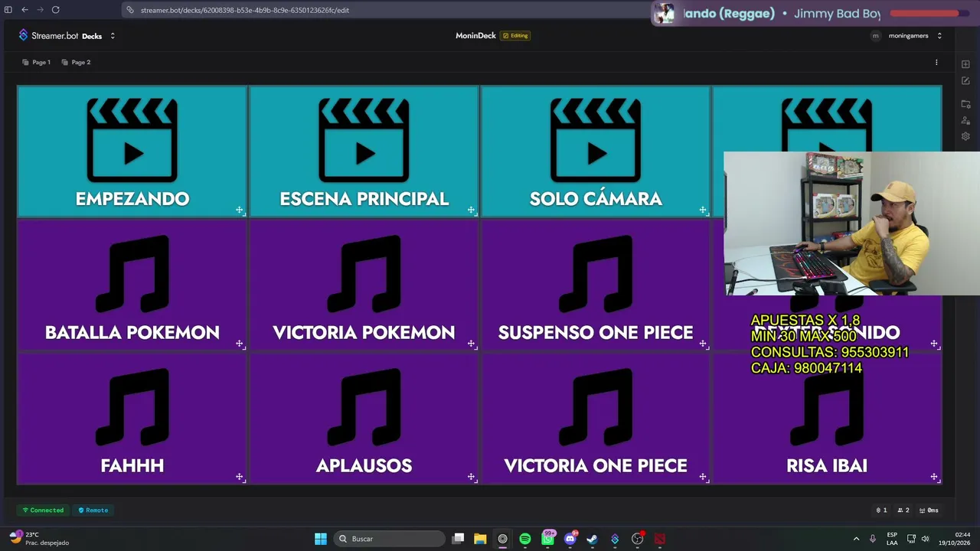Reload the page with refresh button
Image resolution: width=980 pixels, height=551 pixels.
pyautogui.click(x=55, y=10)
